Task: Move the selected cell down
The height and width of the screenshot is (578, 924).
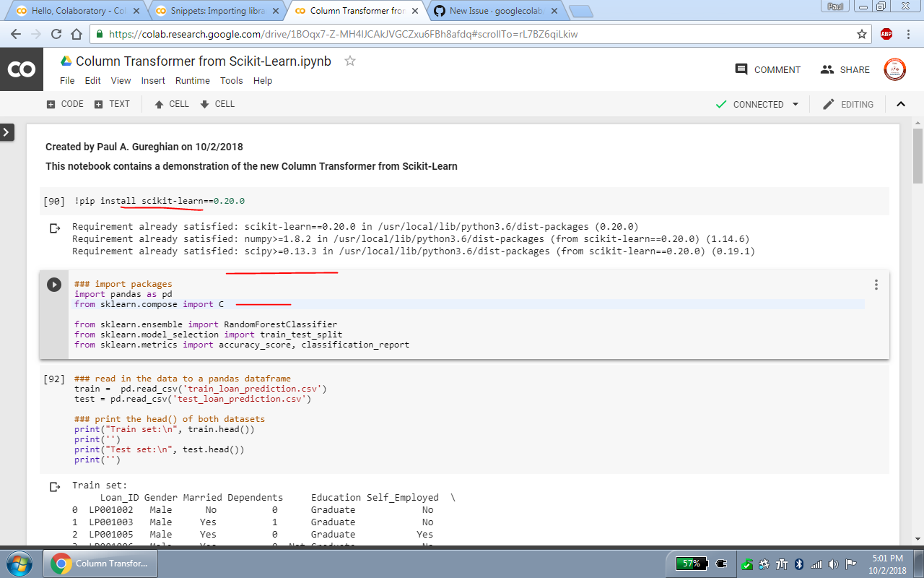Action: click(217, 104)
